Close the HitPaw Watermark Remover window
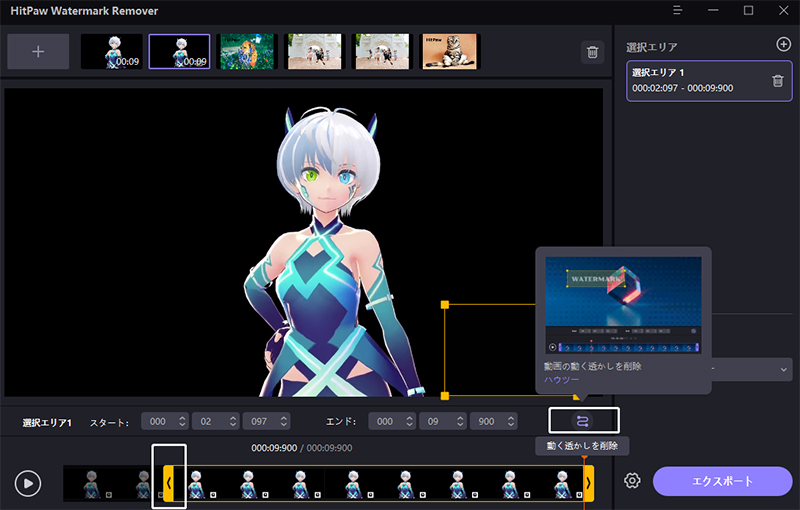This screenshot has width=800, height=510. click(783, 10)
